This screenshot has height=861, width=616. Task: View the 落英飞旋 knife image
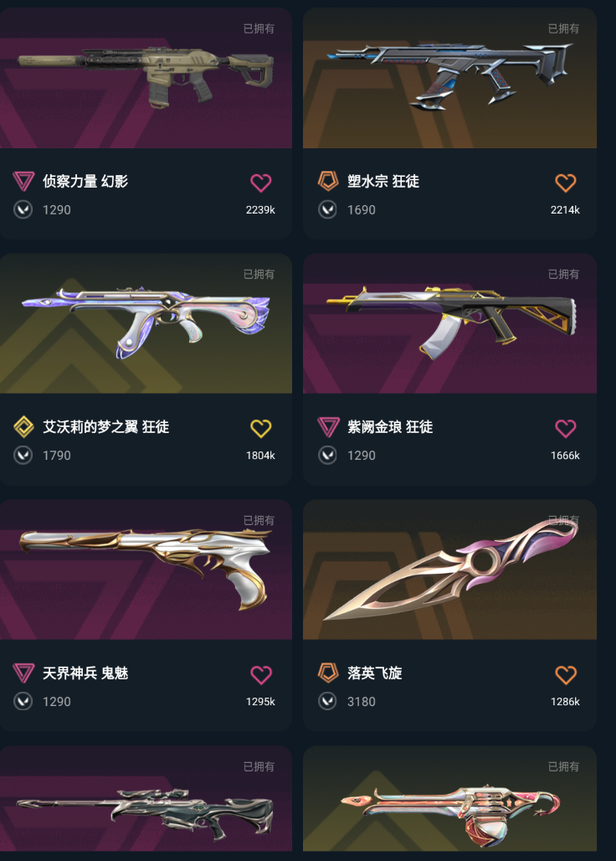pos(449,570)
